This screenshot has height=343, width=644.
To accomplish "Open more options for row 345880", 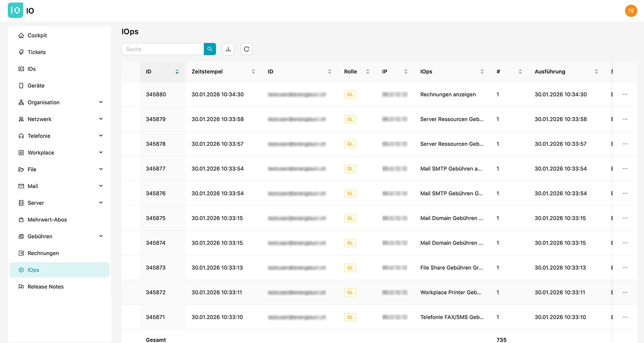I will pyautogui.click(x=625, y=94).
